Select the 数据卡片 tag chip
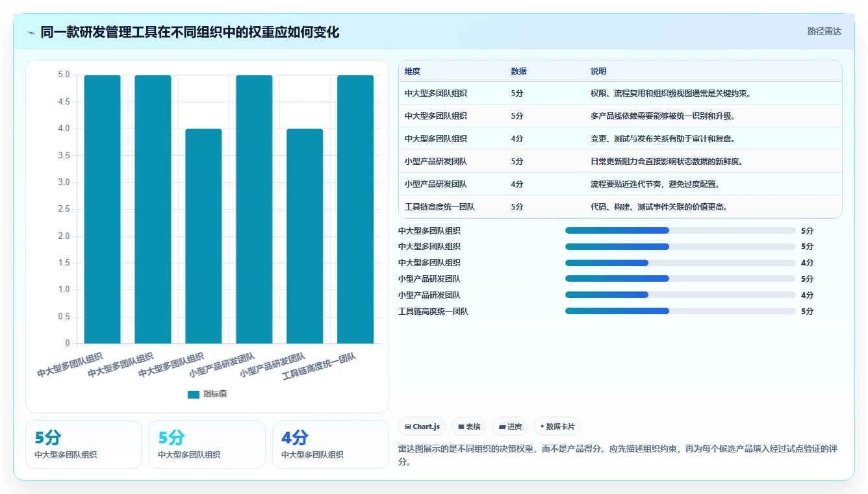Viewport: 868px width, 494px height. point(557,426)
